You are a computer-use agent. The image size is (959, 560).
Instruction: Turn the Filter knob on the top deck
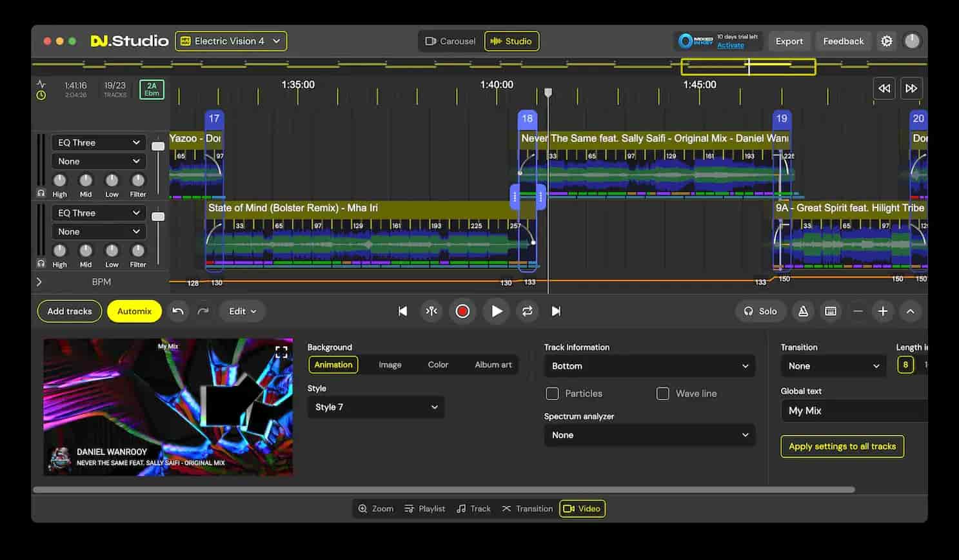(x=137, y=181)
